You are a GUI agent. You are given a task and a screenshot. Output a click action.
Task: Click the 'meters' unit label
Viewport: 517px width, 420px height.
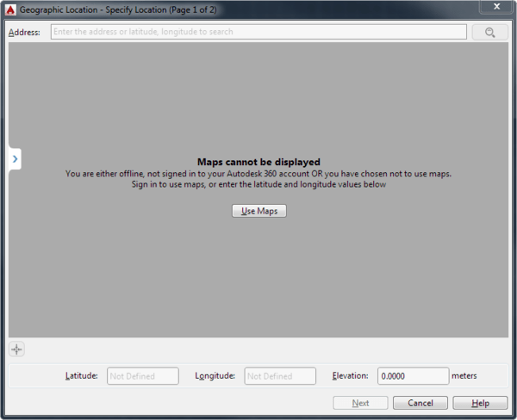464,375
